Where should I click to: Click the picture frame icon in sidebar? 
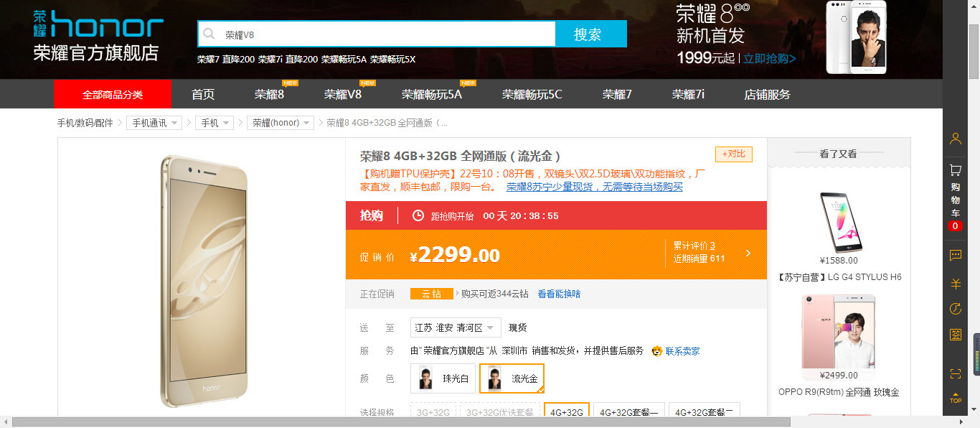pos(955,335)
